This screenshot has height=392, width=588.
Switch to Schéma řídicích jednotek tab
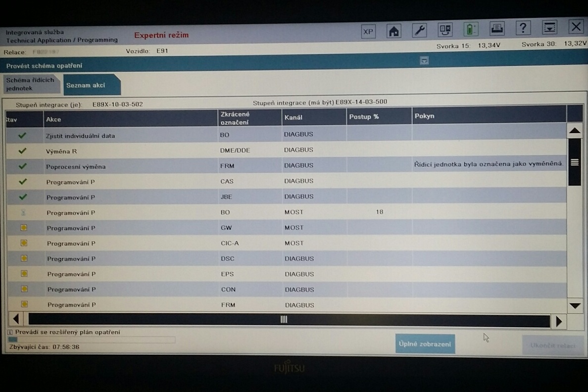tap(31, 84)
